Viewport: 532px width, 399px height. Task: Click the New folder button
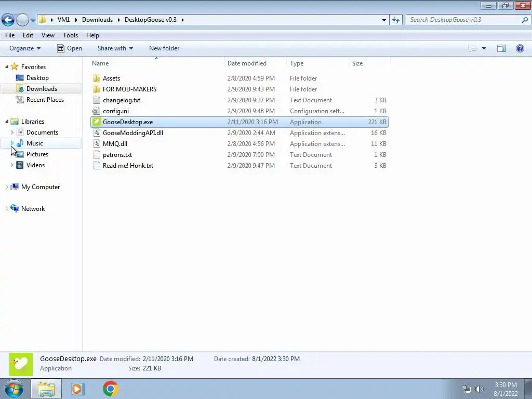pyautogui.click(x=164, y=48)
